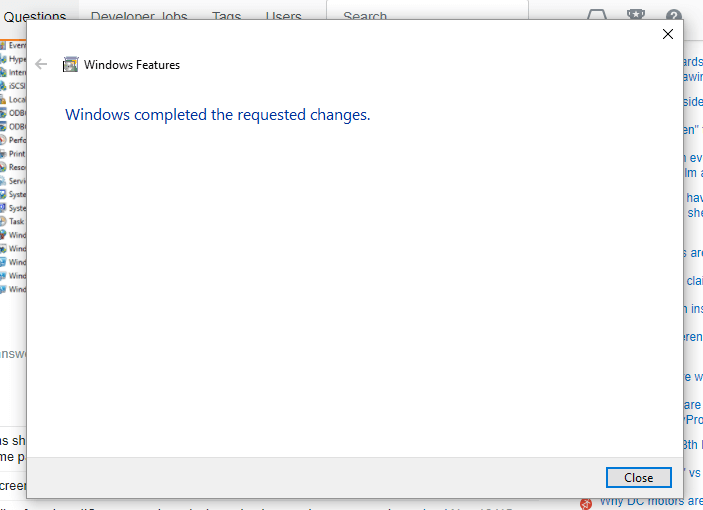This screenshot has width=703, height=510.
Task: Click the Windows Features title icon
Action: [70, 65]
